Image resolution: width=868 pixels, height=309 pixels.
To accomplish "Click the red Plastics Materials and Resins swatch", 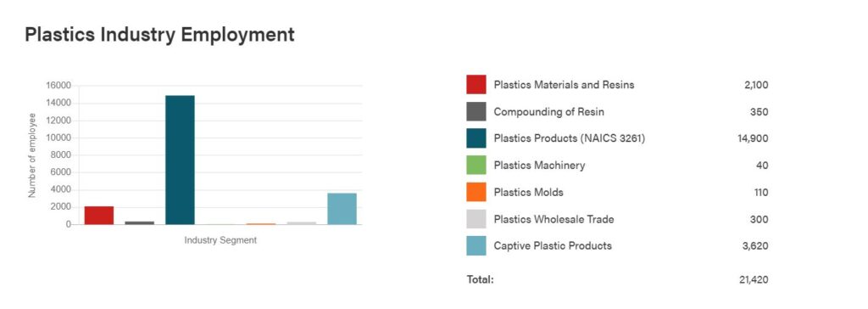I will tap(476, 85).
